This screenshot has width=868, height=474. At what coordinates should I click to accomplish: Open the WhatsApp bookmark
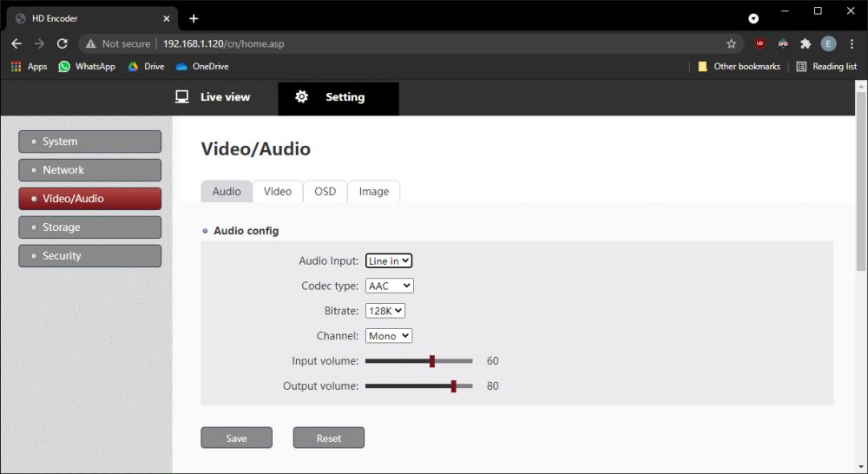point(87,67)
